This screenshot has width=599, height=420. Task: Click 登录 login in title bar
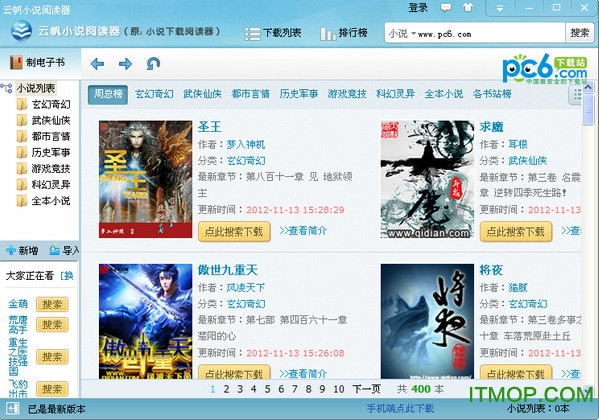pos(418,7)
